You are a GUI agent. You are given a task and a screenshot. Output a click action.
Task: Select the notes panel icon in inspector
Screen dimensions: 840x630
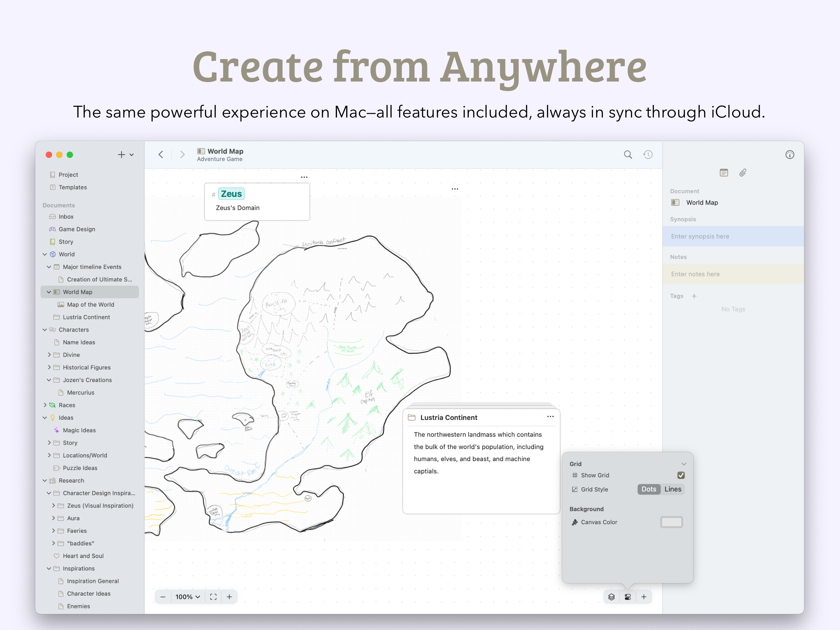coord(724,173)
